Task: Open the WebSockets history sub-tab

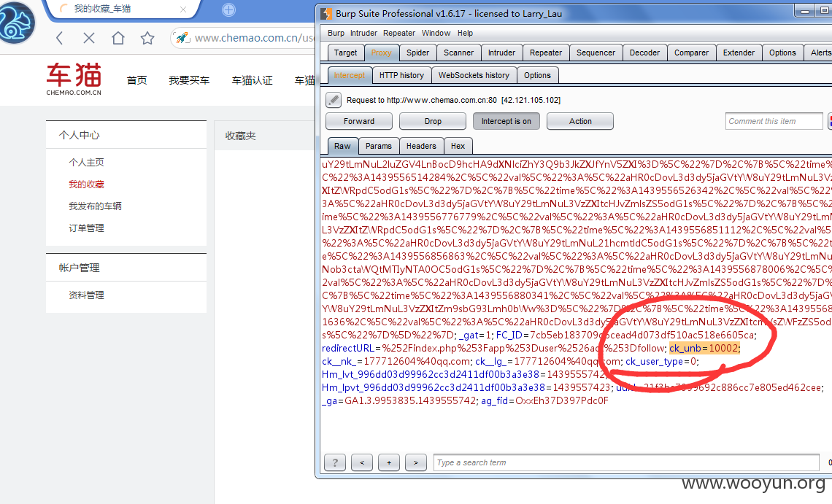Action: click(x=474, y=75)
